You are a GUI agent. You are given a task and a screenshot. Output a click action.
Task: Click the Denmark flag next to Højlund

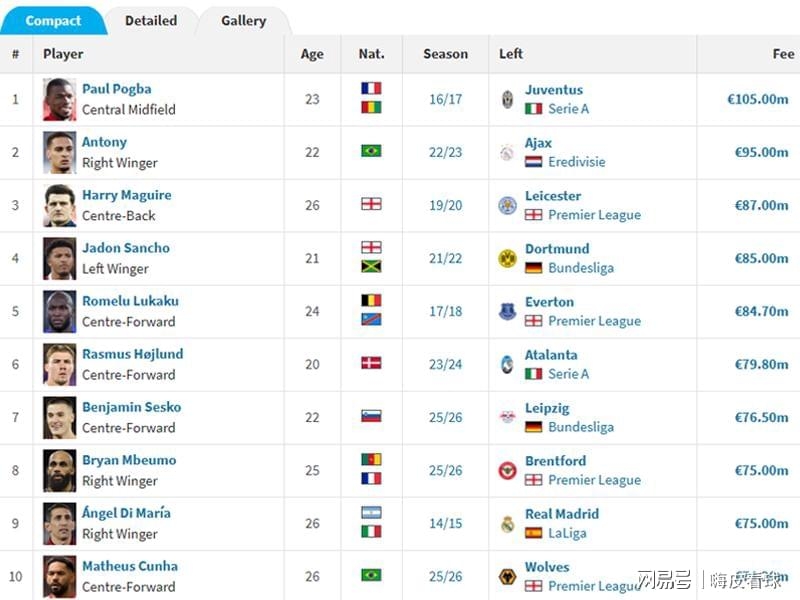tap(371, 363)
